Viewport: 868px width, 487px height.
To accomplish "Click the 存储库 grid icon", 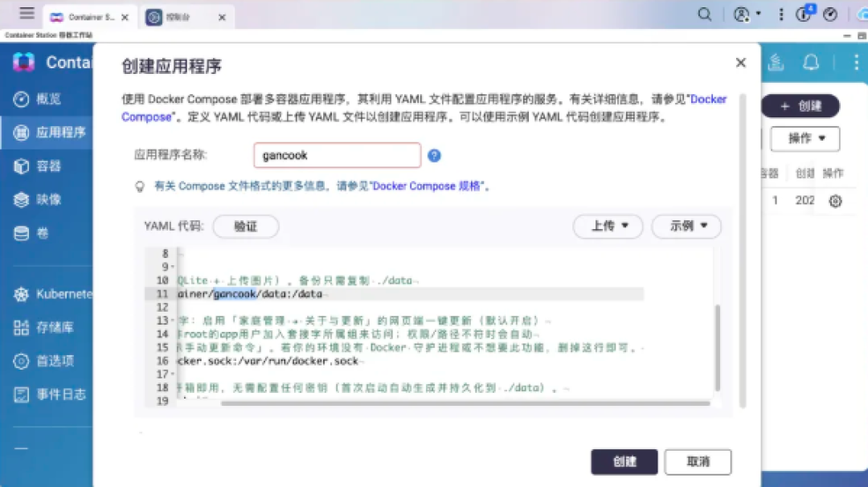I will pos(21,328).
